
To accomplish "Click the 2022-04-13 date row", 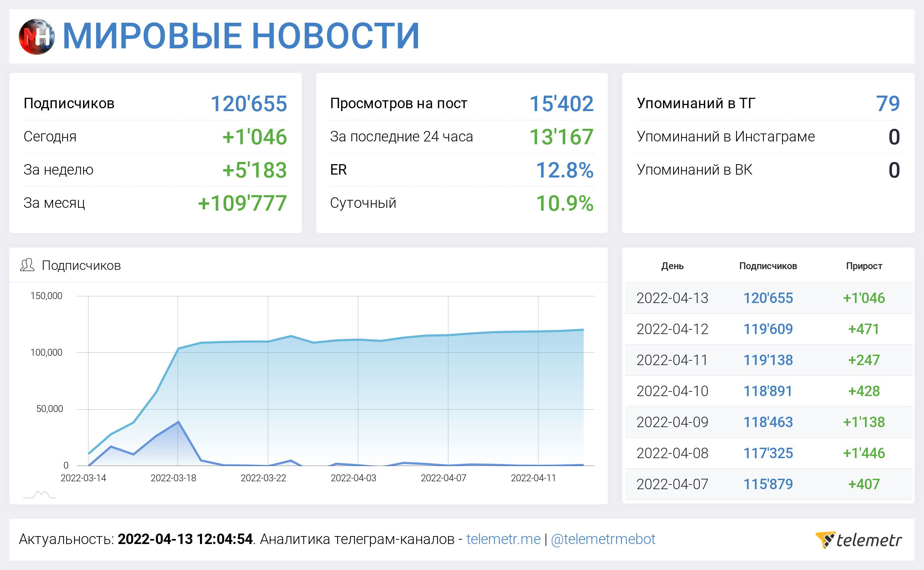I will pos(769,298).
